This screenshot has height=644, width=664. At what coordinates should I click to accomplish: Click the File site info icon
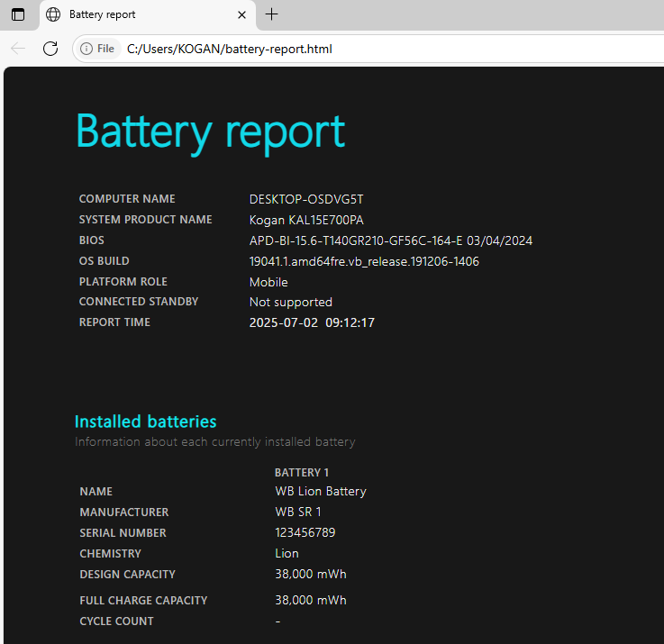pos(97,49)
